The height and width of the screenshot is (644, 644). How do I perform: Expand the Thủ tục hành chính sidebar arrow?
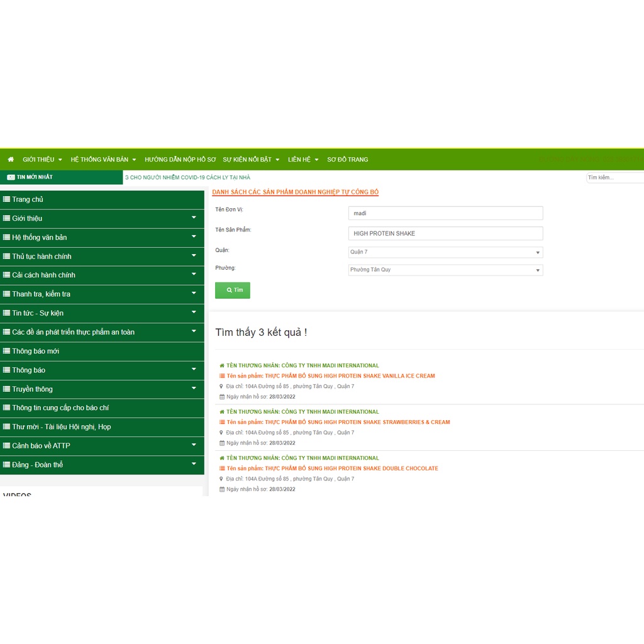pos(194,256)
